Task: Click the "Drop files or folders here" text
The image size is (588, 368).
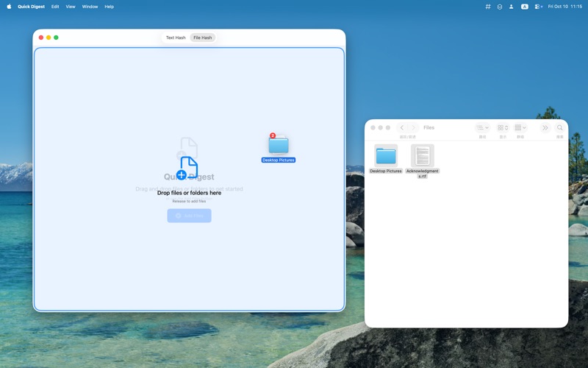Action: tap(189, 193)
